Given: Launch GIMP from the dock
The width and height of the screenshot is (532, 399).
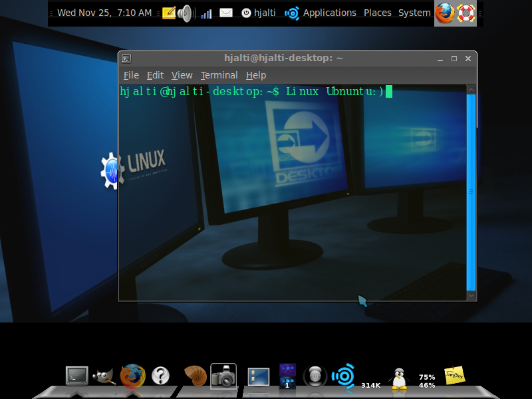Looking at the screenshot, I should 104,376.
